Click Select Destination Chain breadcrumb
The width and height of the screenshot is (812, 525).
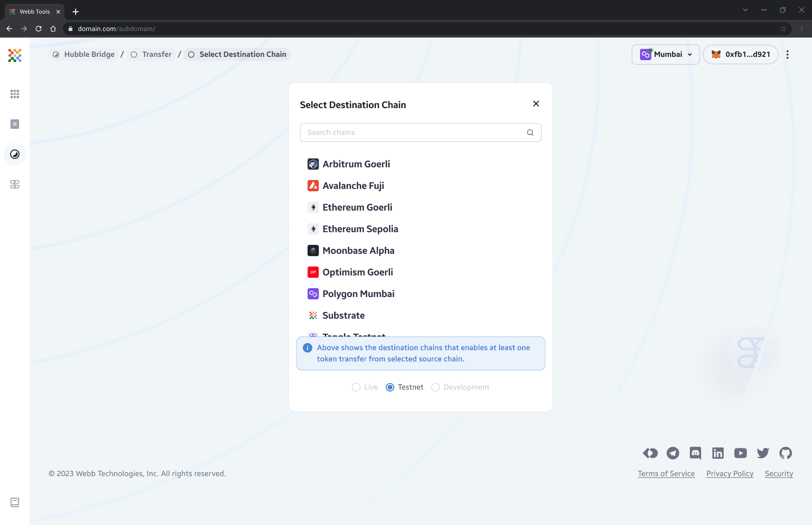(x=237, y=55)
